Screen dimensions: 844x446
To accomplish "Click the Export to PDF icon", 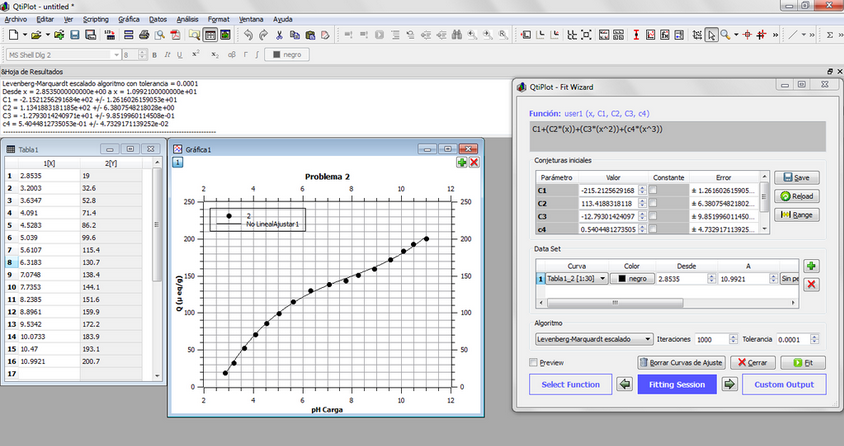I will [x=175, y=35].
